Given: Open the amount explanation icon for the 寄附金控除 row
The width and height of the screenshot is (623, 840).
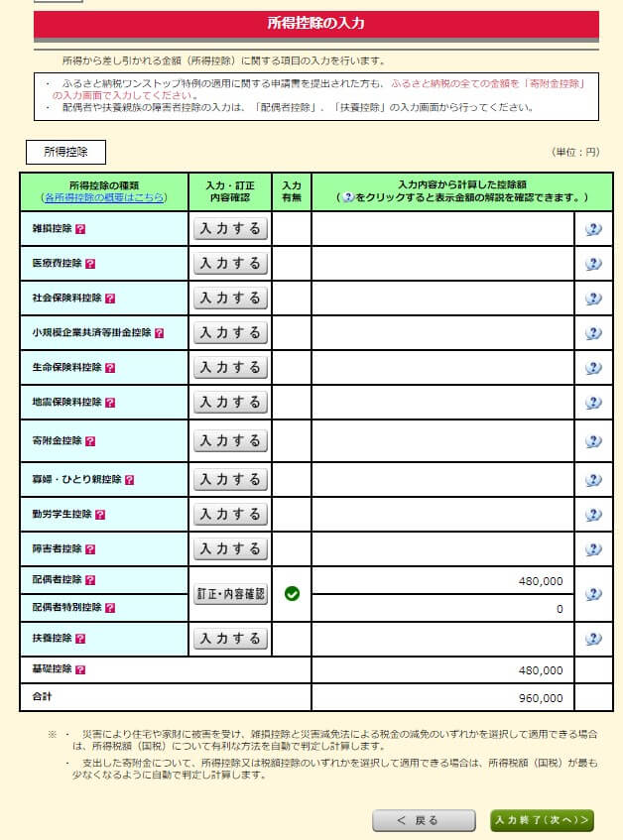Looking at the screenshot, I should coord(593,441).
